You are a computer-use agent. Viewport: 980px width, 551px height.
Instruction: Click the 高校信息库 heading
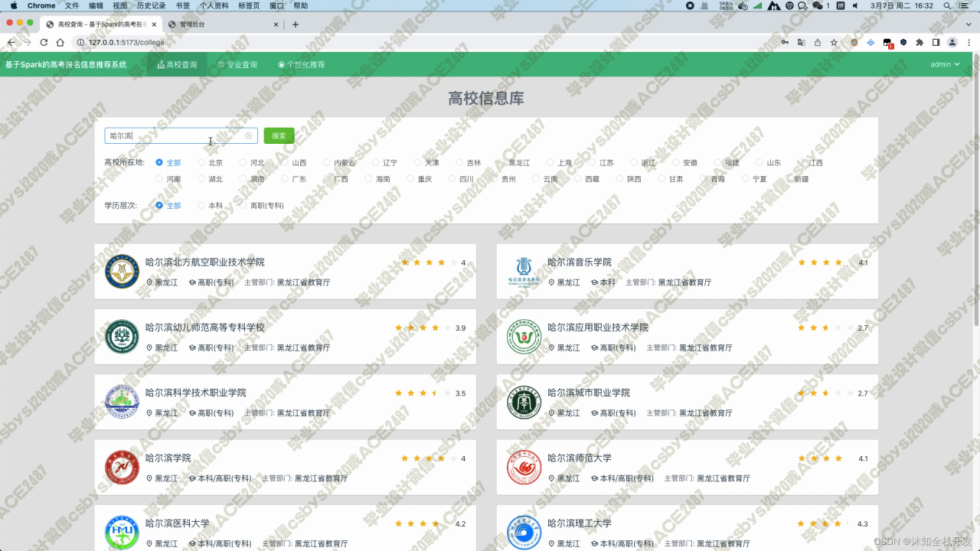coord(486,99)
